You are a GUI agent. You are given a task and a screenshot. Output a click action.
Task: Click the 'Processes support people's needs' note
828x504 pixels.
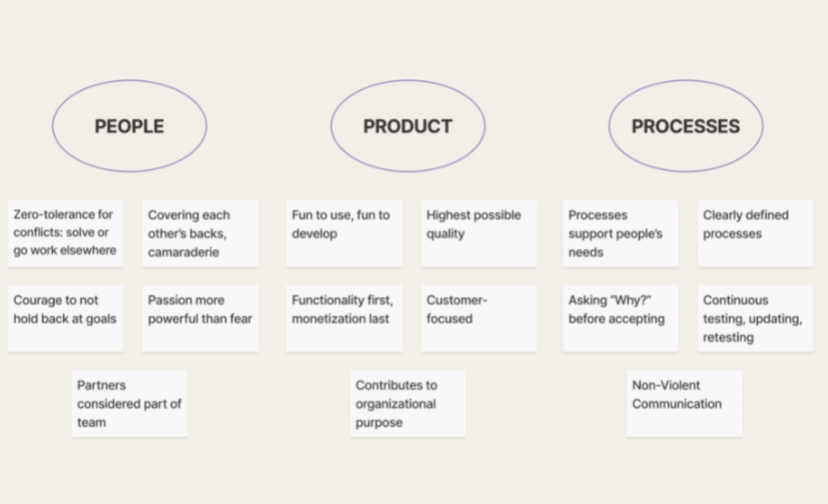621,233
